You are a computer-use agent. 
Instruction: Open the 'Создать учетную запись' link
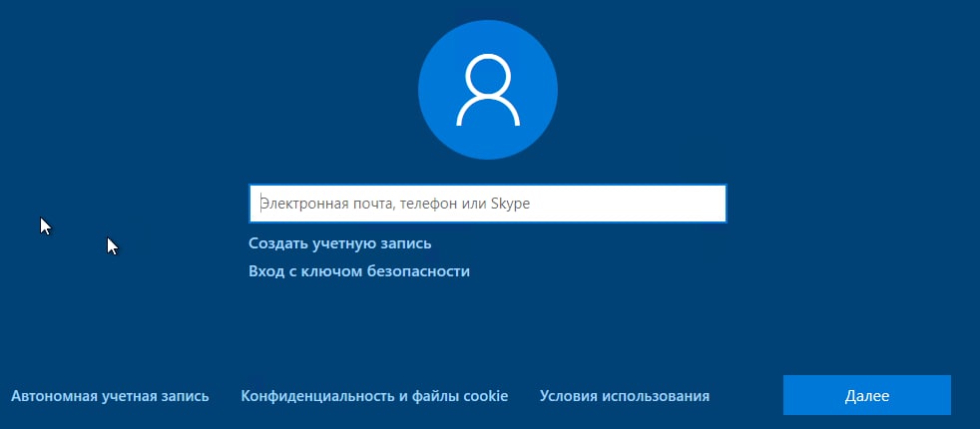[340, 242]
